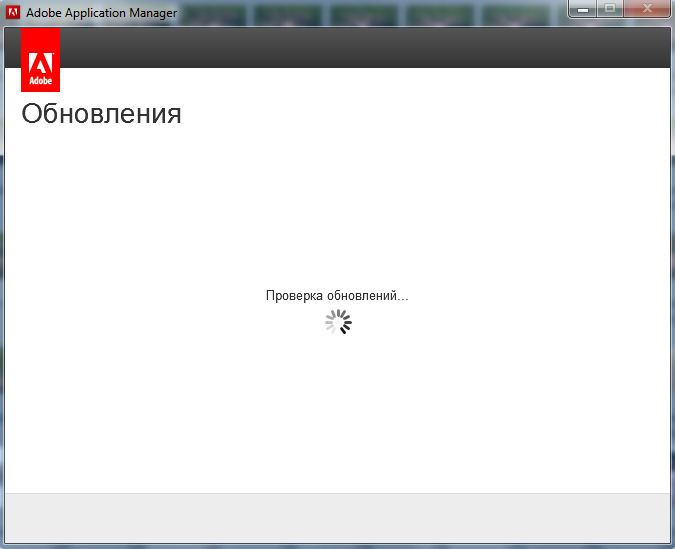The width and height of the screenshot is (675, 549).
Task: Click the spinning update-check loading indicator
Action: 338,322
